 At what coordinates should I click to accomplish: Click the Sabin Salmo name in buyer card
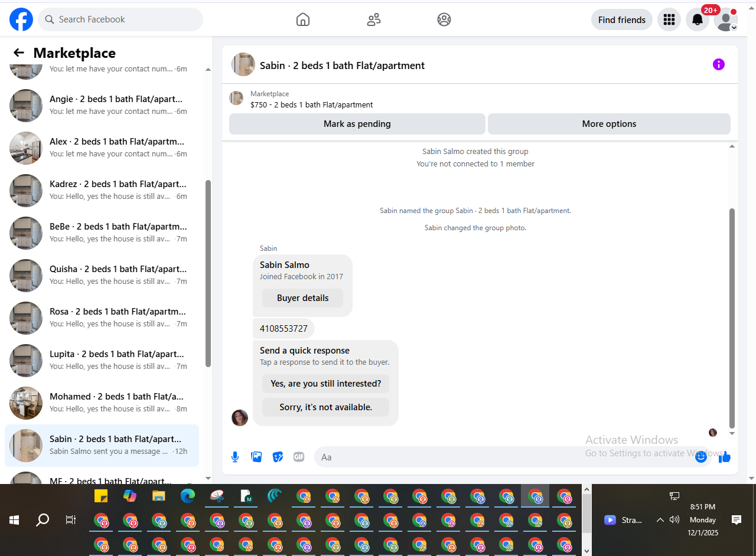click(x=284, y=265)
